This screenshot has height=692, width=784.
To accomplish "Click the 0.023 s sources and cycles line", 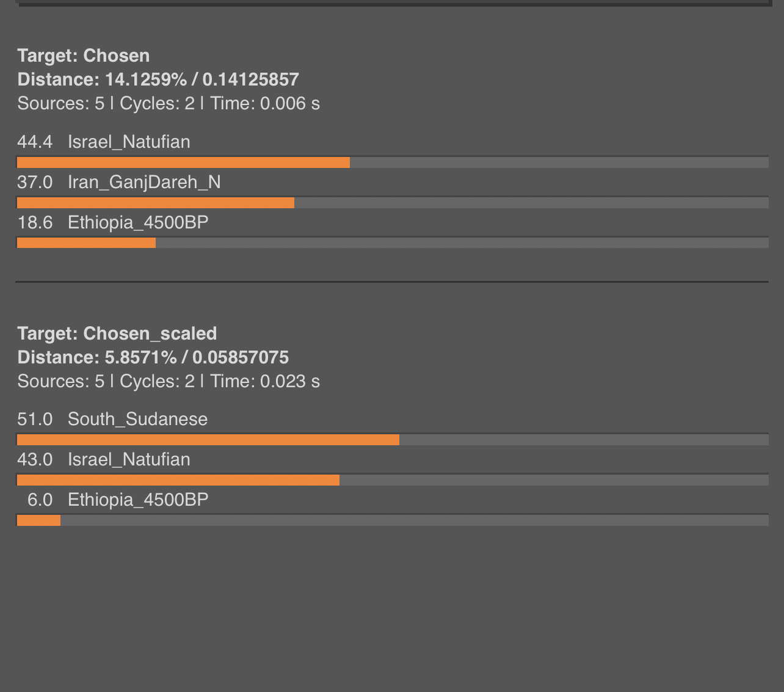I will pyautogui.click(x=169, y=381).
